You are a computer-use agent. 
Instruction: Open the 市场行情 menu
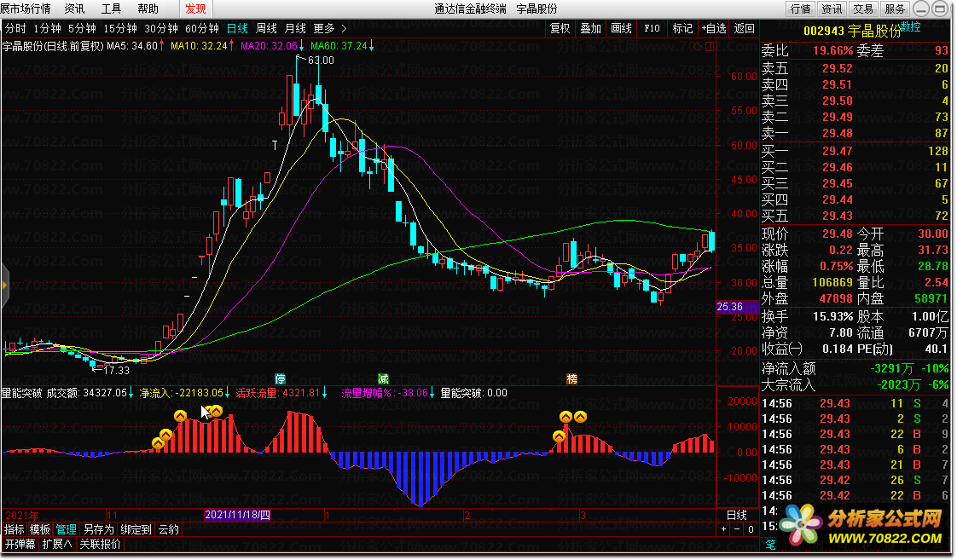point(25,9)
